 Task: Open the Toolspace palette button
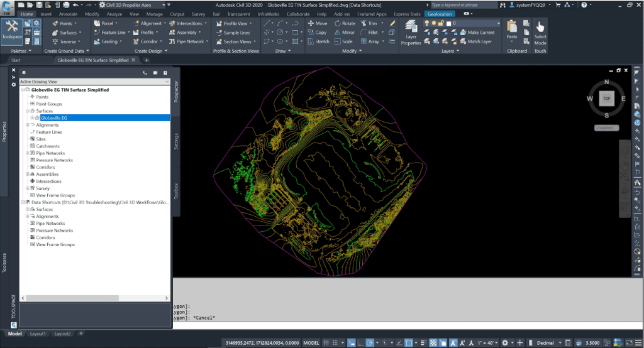11,30
